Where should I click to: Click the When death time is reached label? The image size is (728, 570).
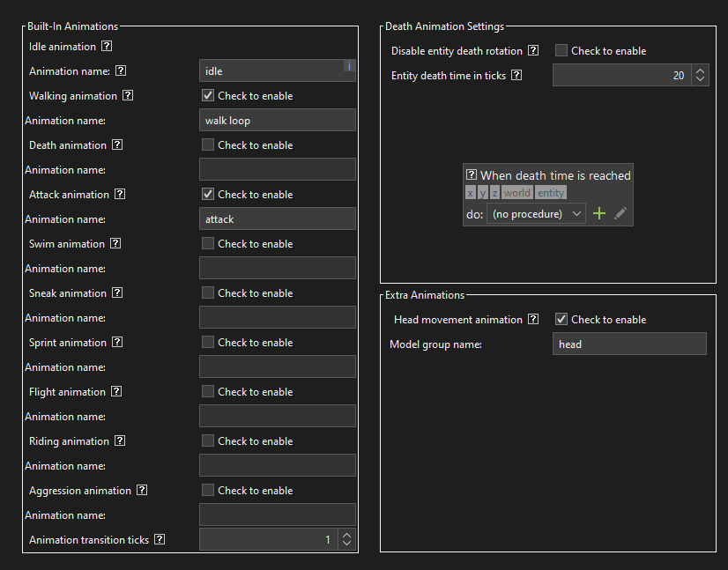pyautogui.click(x=555, y=175)
